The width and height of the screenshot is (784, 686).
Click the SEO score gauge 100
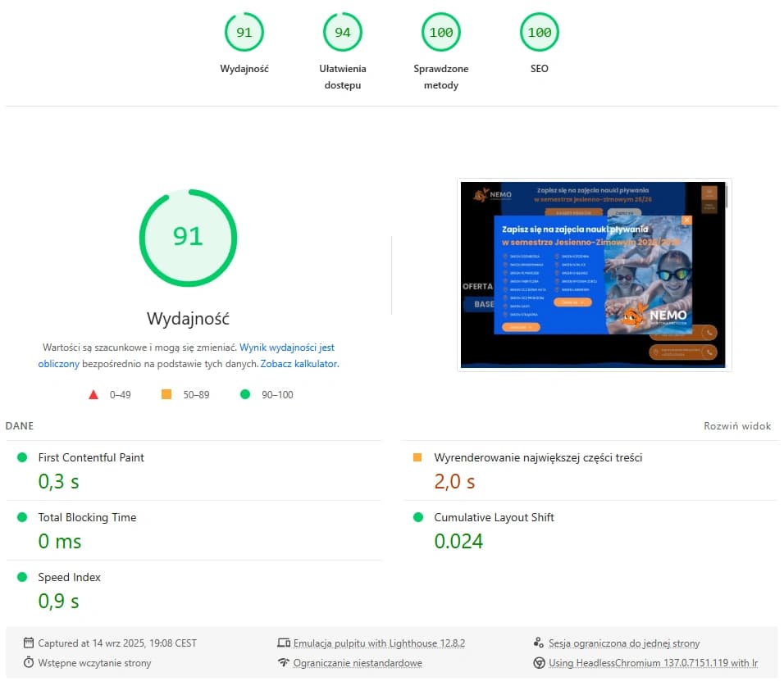click(x=540, y=33)
